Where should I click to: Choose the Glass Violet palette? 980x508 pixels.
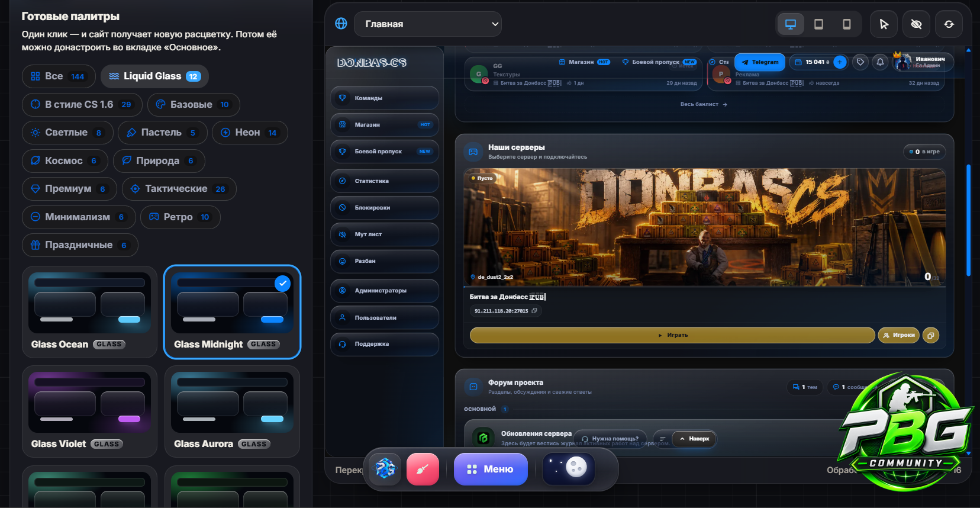coord(89,411)
